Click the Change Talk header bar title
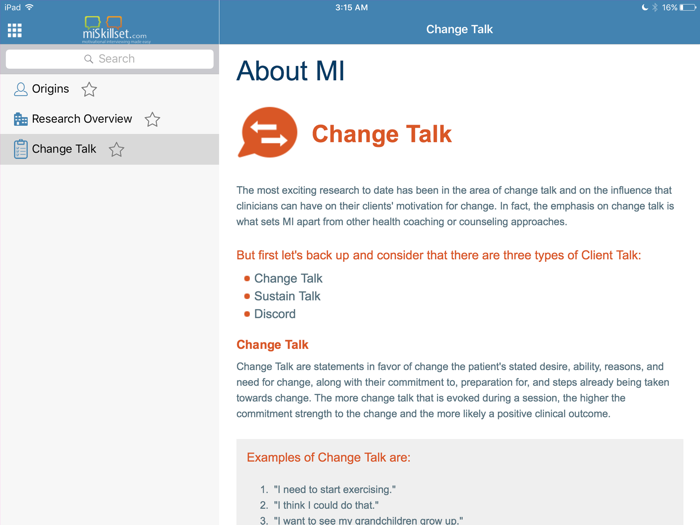Screen dimensions: 700x525 [459, 29]
